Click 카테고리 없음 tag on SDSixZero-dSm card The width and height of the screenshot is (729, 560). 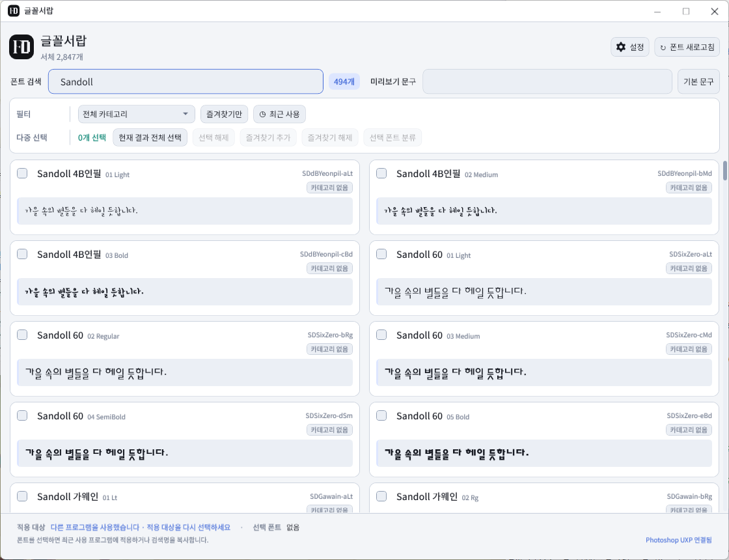[329, 430]
